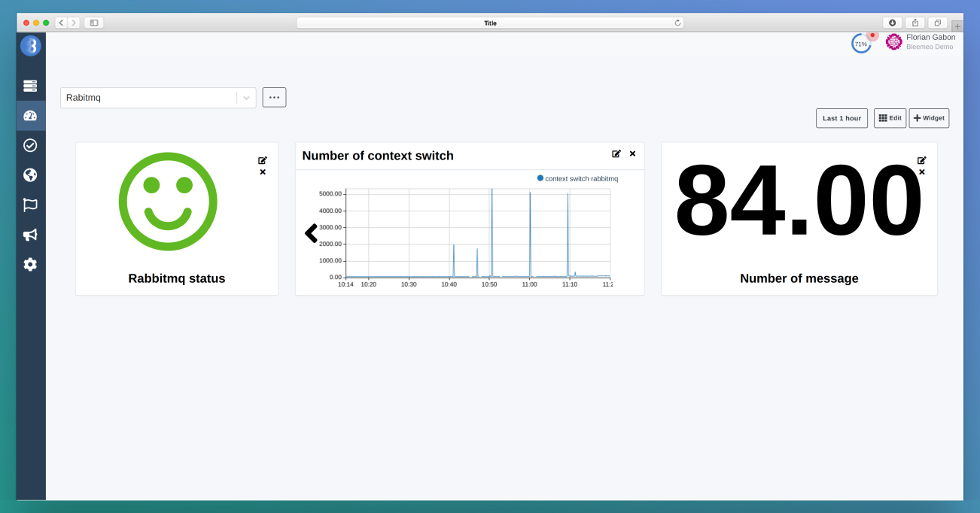Open the status checks section in the sidebar
The width and height of the screenshot is (980, 513).
[x=30, y=145]
